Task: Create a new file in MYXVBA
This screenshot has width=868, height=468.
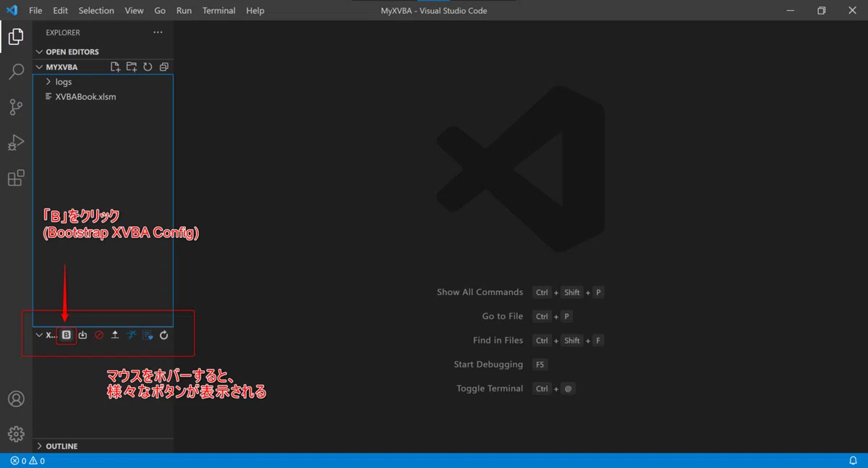Action: point(115,67)
